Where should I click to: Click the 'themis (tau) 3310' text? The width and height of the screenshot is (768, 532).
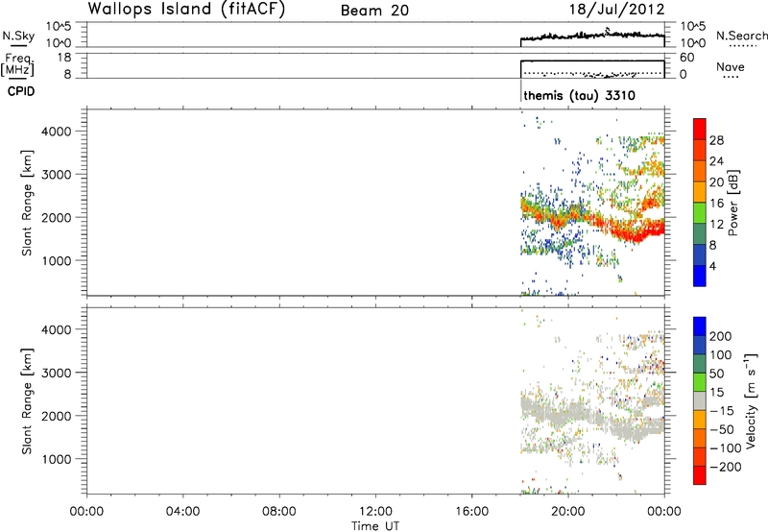580,95
